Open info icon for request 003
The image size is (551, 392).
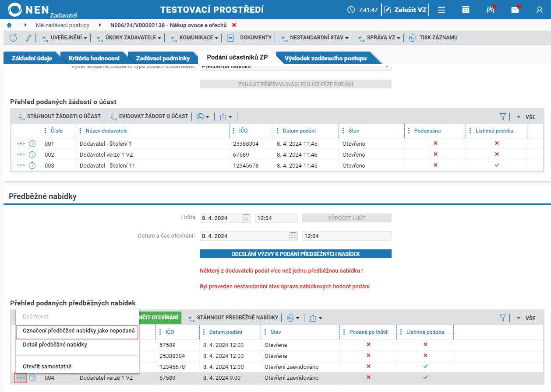click(32, 165)
